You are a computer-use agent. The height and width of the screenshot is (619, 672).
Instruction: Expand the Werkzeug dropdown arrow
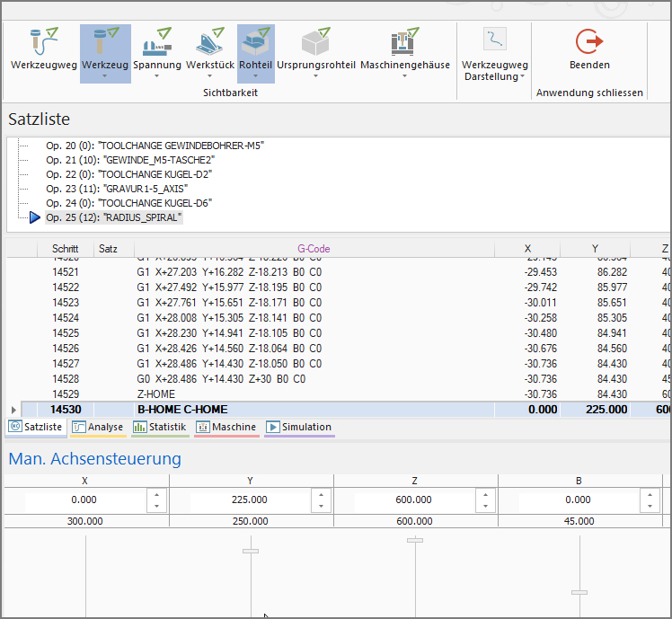click(x=104, y=76)
